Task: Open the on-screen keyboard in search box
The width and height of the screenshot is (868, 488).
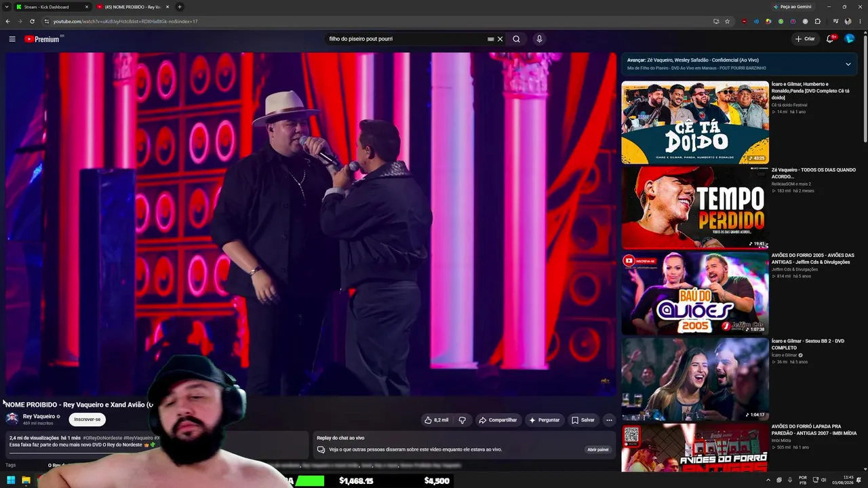Action: tap(490, 39)
